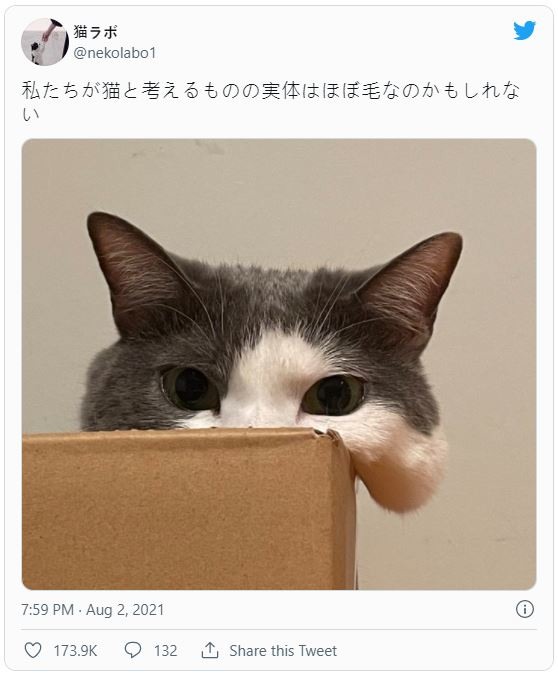The image size is (558, 673).
Task: Click the 173.9K likes count
Action: [x=75, y=651]
